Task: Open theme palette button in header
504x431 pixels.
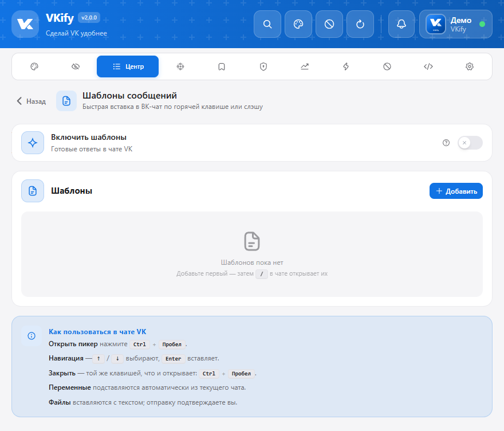Action: click(x=298, y=24)
